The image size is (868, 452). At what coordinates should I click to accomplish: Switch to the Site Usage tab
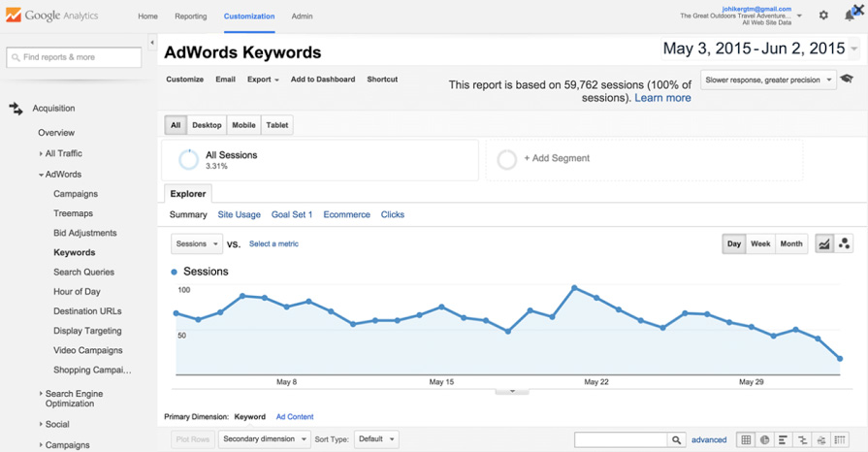(x=240, y=214)
